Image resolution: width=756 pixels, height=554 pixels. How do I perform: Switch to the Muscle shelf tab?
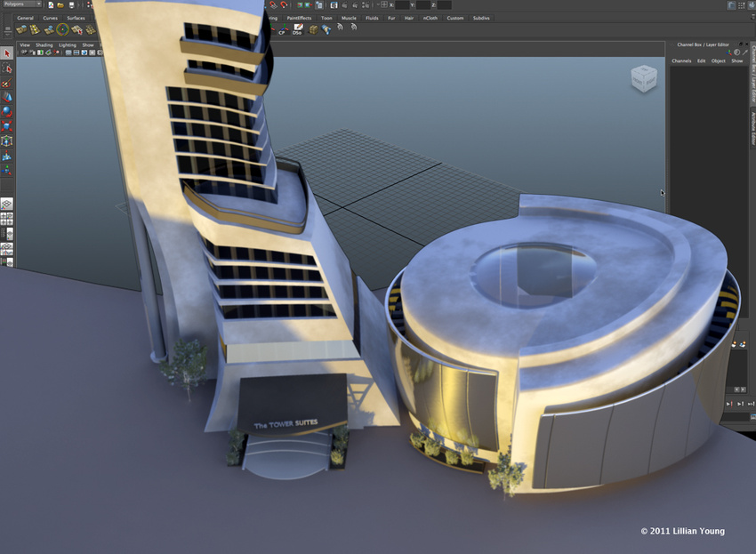click(x=349, y=18)
